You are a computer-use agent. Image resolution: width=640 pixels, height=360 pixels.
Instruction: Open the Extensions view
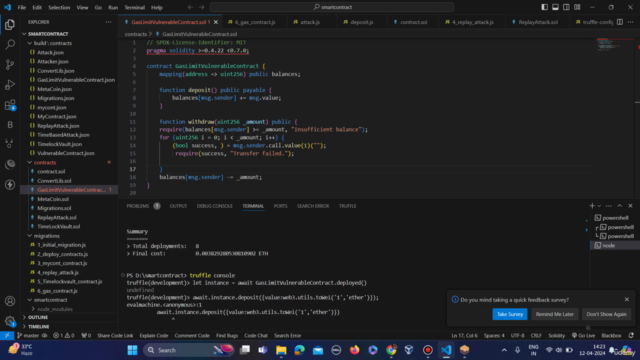(x=10, y=105)
